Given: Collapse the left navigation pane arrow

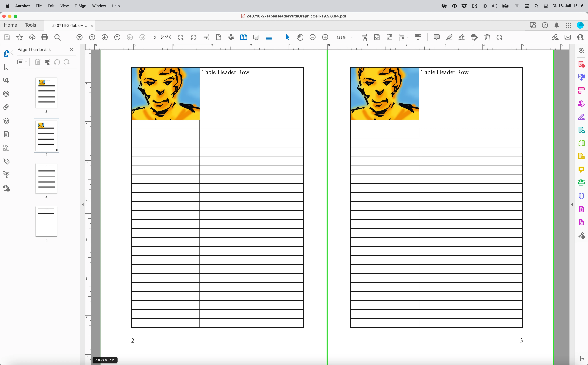Looking at the screenshot, I should point(83,204).
